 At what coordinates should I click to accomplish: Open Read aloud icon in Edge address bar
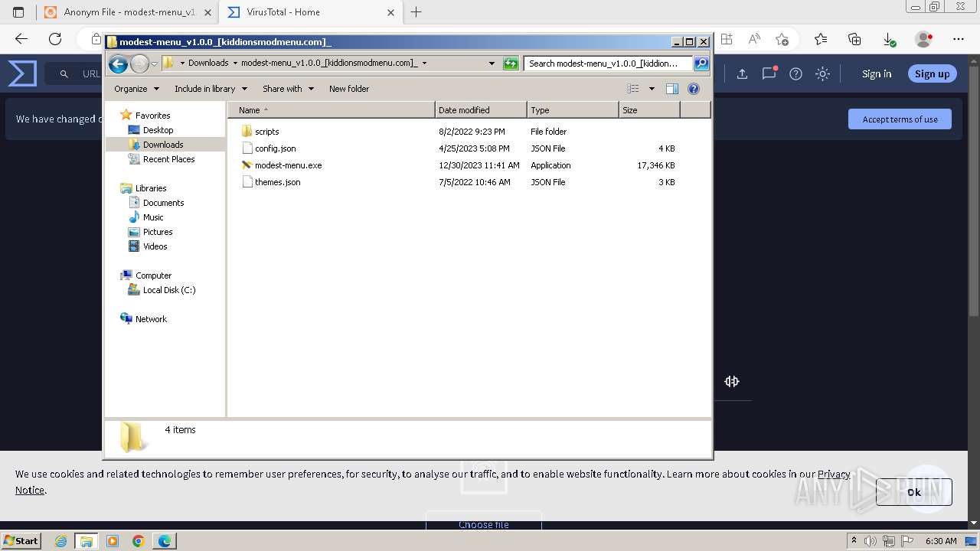[x=754, y=39]
